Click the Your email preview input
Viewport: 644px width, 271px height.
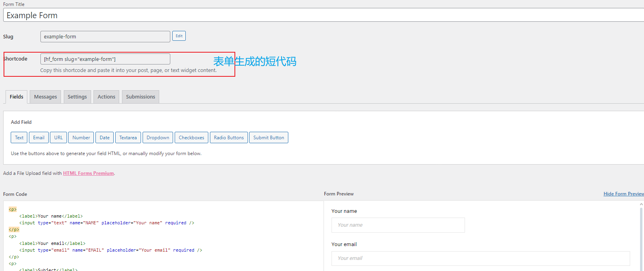(x=480, y=258)
